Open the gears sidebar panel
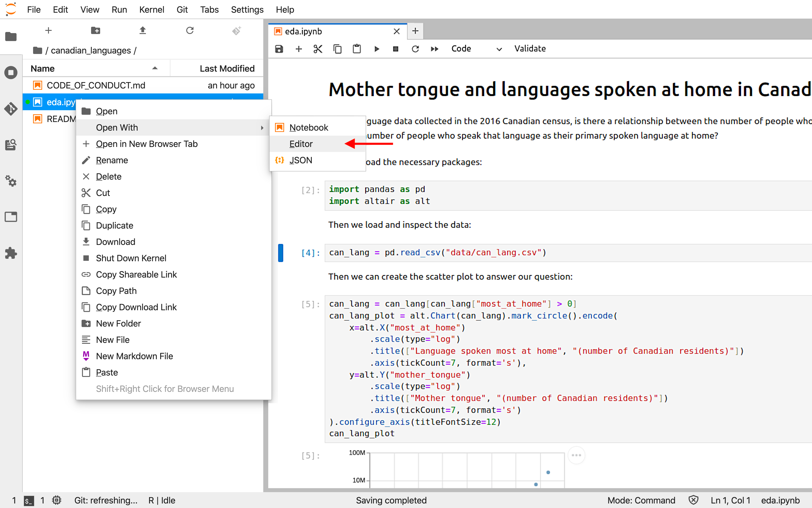The width and height of the screenshot is (812, 508). [x=11, y=181]
